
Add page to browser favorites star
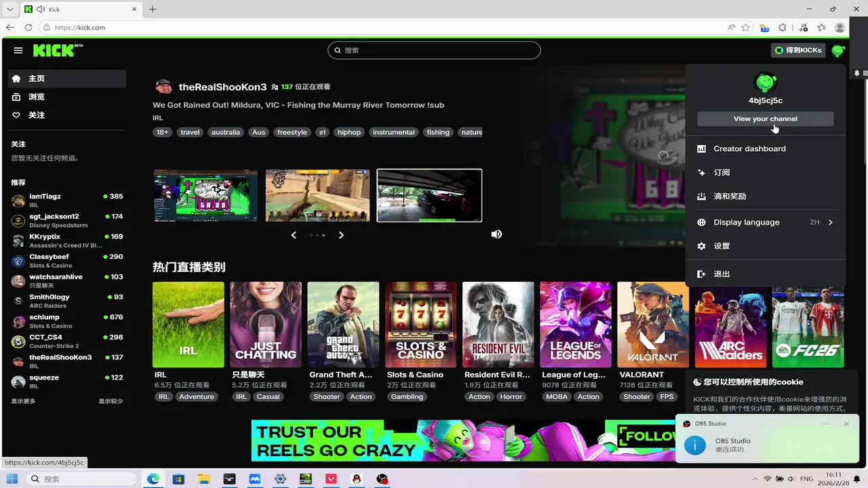pos(746,27)
